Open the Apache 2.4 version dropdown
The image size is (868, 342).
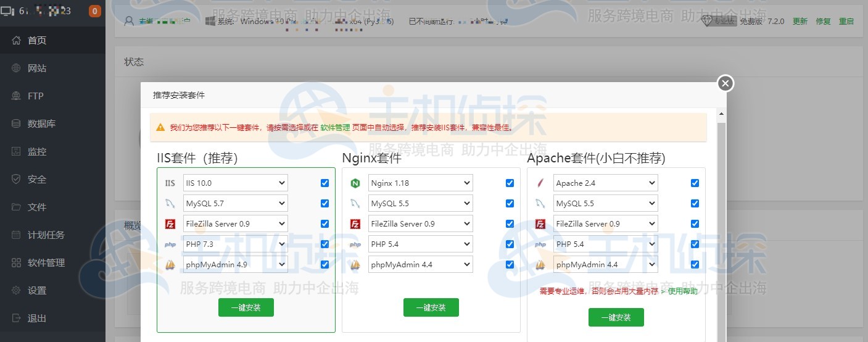point(606,183)
